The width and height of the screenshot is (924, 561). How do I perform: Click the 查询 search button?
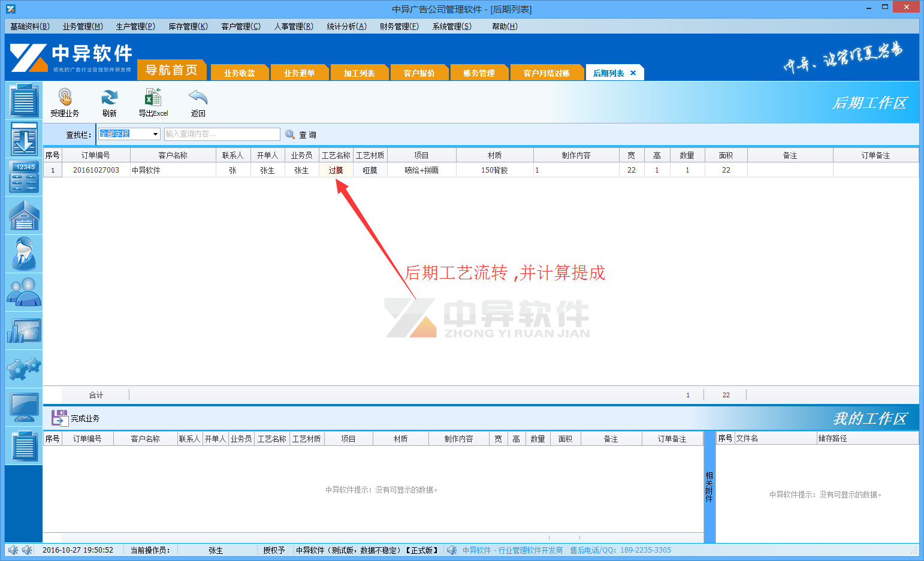[x=308, y=134]
